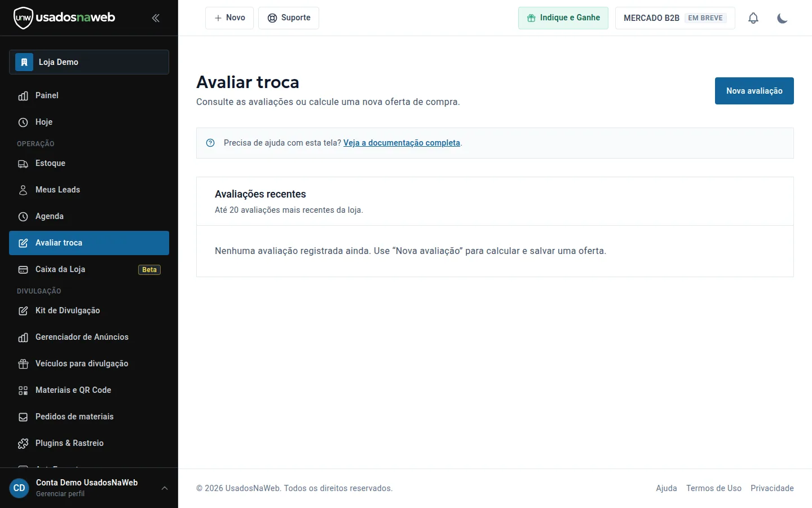Click the Gerenciador de Anúncios chart icon
This screenshot has width=812, height=508.
[23, 338]
